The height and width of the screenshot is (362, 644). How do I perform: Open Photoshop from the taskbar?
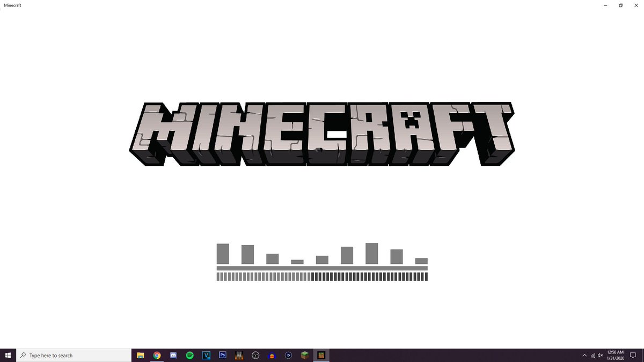(223, 355)
